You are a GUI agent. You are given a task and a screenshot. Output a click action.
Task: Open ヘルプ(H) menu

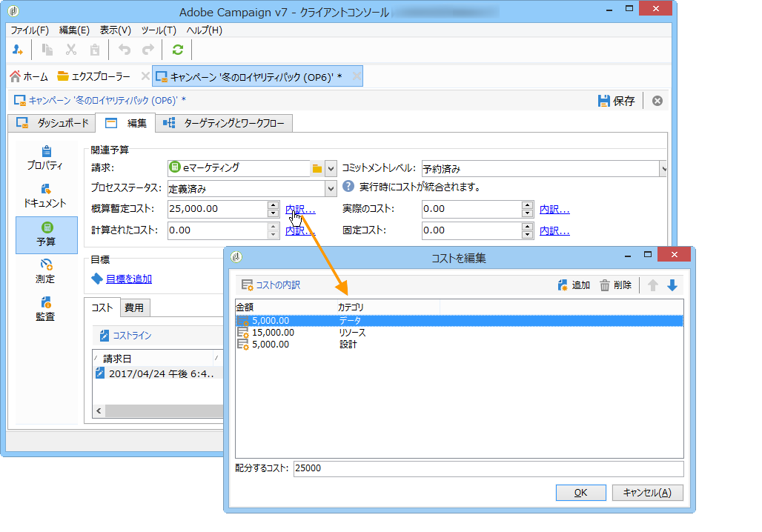coord(204,30)
